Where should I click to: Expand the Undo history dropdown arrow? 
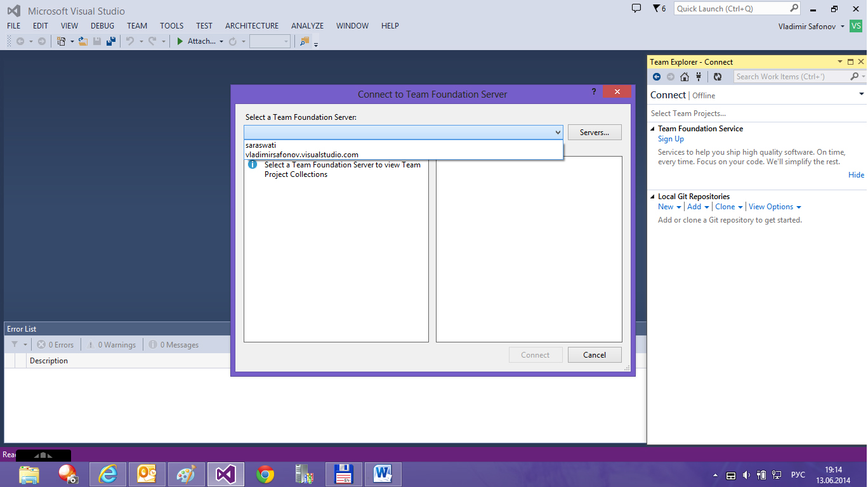[x=141, y=42]
